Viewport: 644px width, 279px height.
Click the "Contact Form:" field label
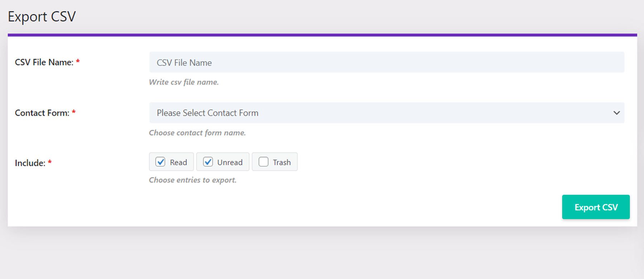42,113
